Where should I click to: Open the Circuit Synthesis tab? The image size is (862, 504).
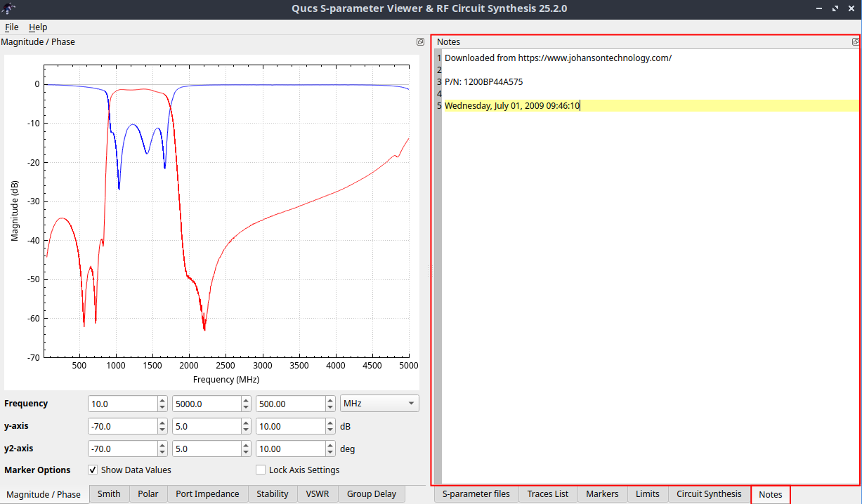pos(708,494)
